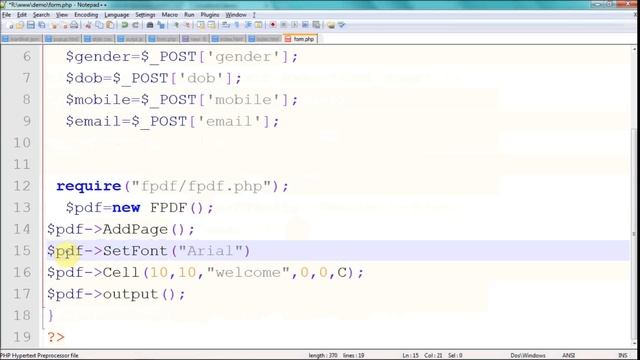Image resolution: width=640 pixels, height=360 pixels.
Task: Toggle synchronized horizontal scrolling
Action: pos(211,25)
